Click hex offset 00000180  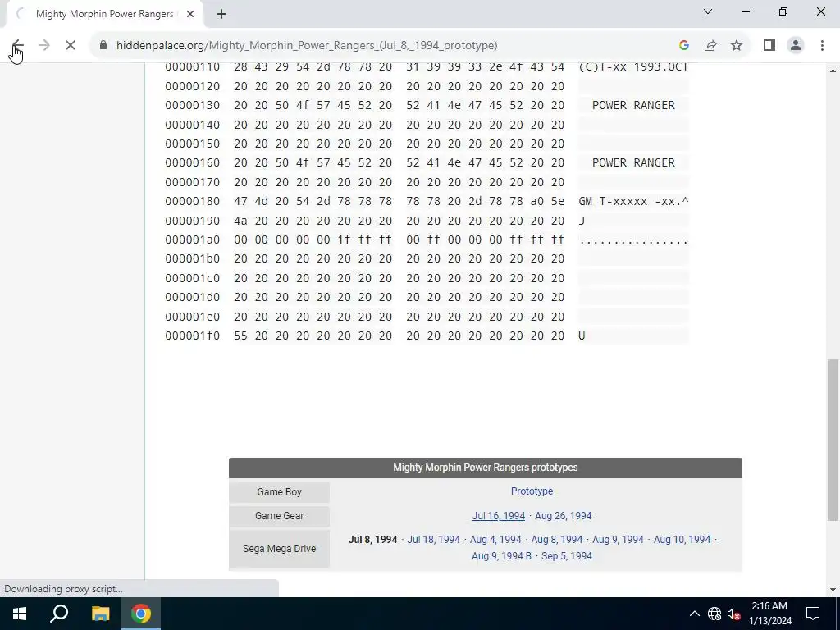pos(192,202)
